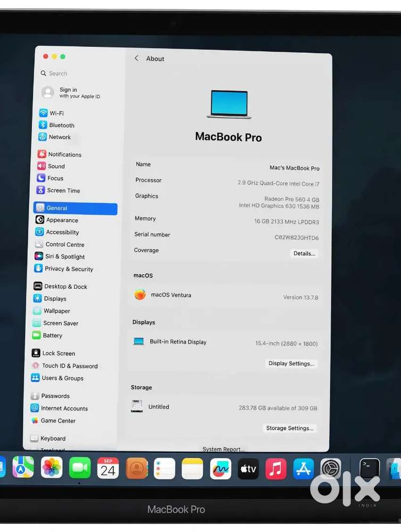Image resolution: width=401 pixels, height=532 pixels.
Task: Open Storage Settings button
Action: pos(289,428)
